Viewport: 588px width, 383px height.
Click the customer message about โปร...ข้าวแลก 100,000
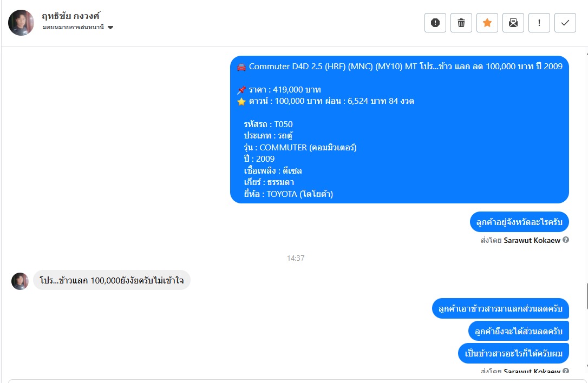pyautogui.click(x=112, y=280)
